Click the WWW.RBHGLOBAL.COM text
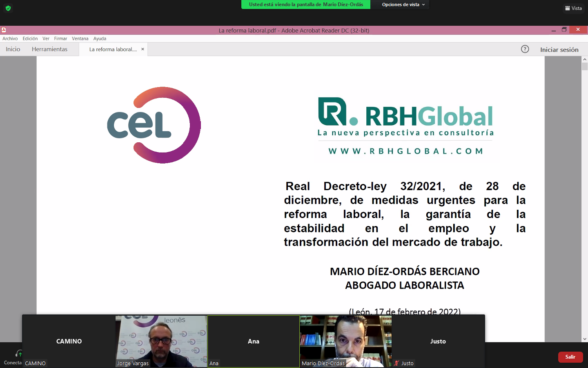The height and width of the screenshot is (368, 588). point(406,151)
